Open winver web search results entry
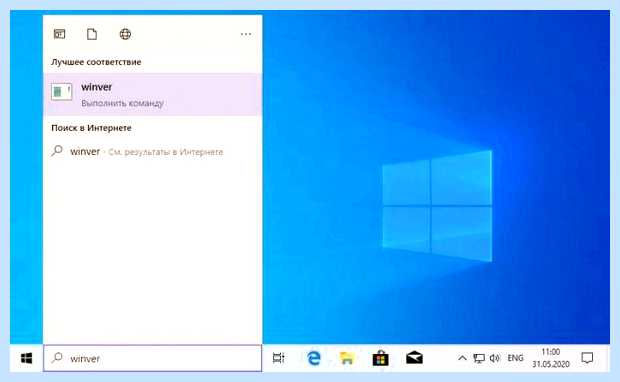620x382 pixels. click(x=153, y=151)
